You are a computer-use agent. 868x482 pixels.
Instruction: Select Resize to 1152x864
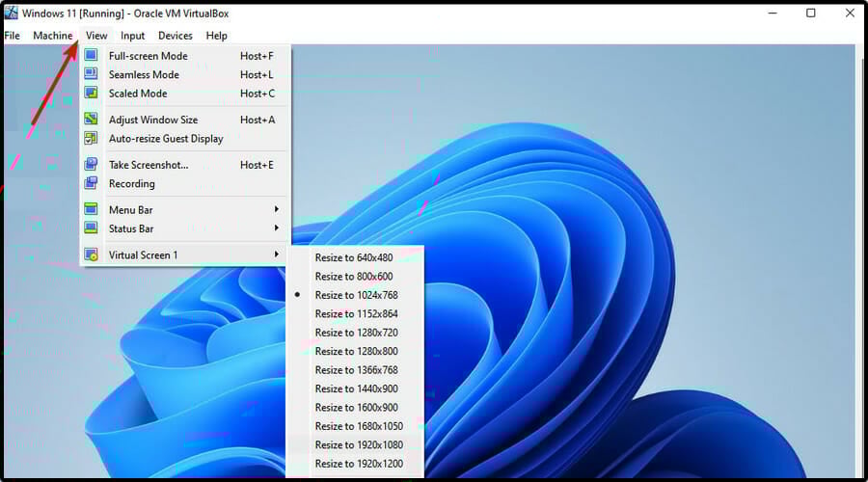[x=355, y=313]
